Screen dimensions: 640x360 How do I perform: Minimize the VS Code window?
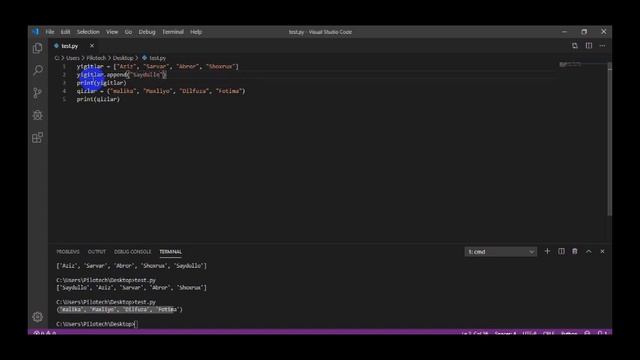click(x=564, y=32)
